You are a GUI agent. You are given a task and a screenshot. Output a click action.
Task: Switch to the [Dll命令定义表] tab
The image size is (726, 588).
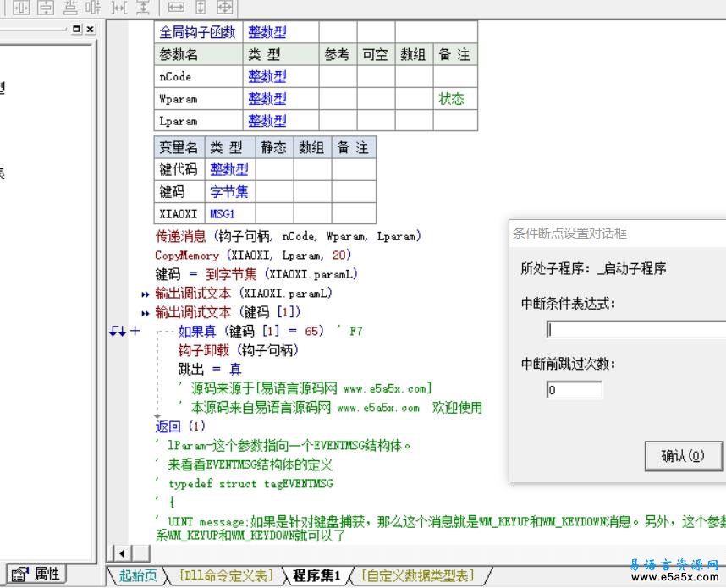[x=226, y=575]
